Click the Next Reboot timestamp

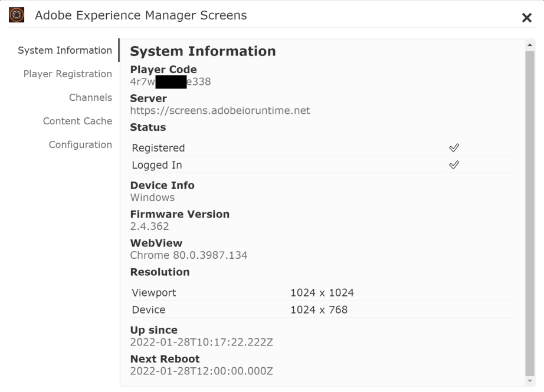pos(201,371)
